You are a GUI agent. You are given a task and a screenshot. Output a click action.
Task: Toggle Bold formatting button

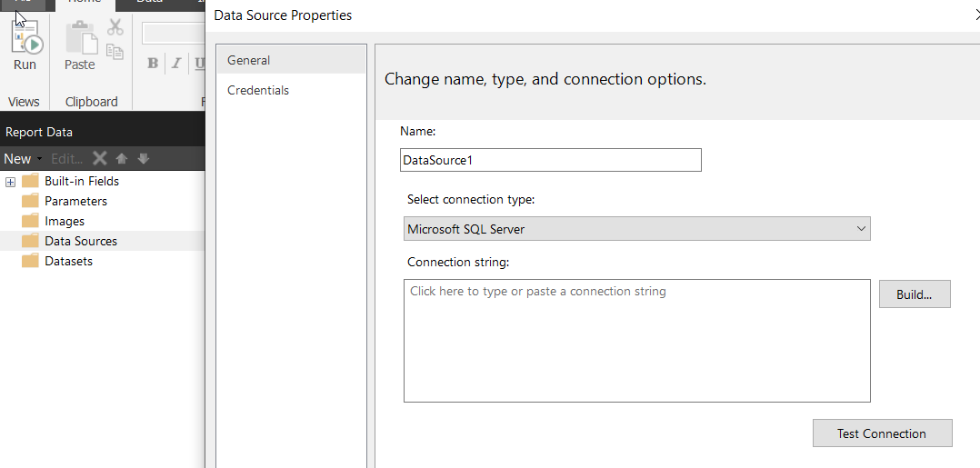click(152, 63)
